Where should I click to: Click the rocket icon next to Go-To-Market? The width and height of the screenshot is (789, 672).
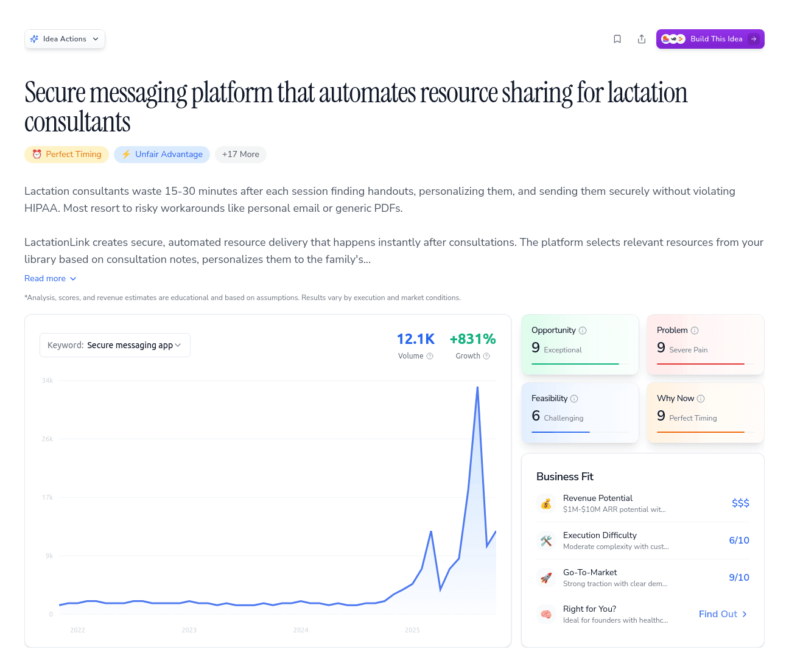point(546,578)
